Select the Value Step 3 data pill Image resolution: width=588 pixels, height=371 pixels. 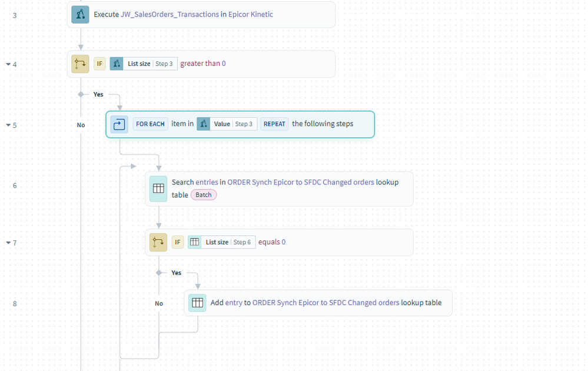[227, 124]
